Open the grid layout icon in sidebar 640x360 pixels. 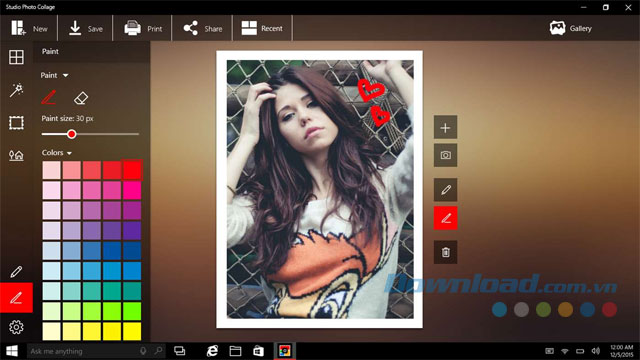pos(16,57)
